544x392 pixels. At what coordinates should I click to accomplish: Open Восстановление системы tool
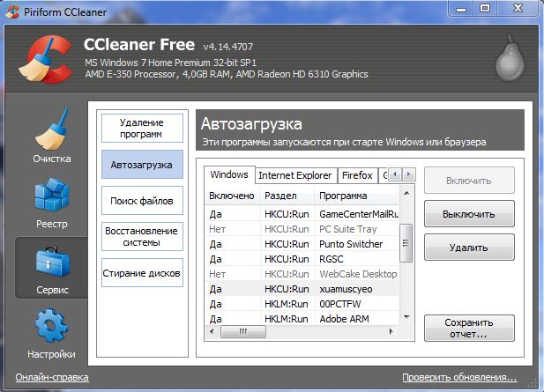142,236
